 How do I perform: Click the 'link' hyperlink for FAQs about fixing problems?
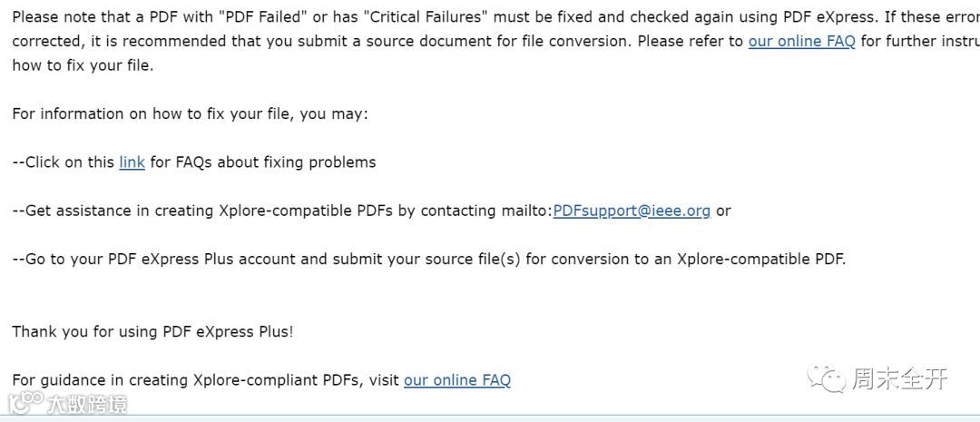(132, 162)
